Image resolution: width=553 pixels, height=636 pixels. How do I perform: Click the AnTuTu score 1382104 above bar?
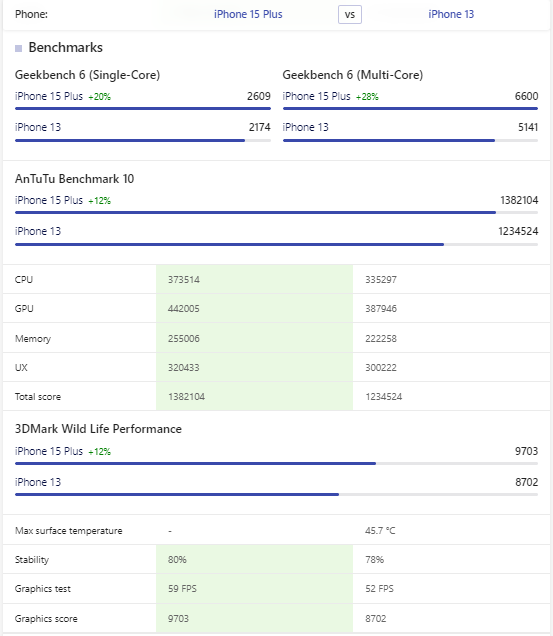(519, 200)
